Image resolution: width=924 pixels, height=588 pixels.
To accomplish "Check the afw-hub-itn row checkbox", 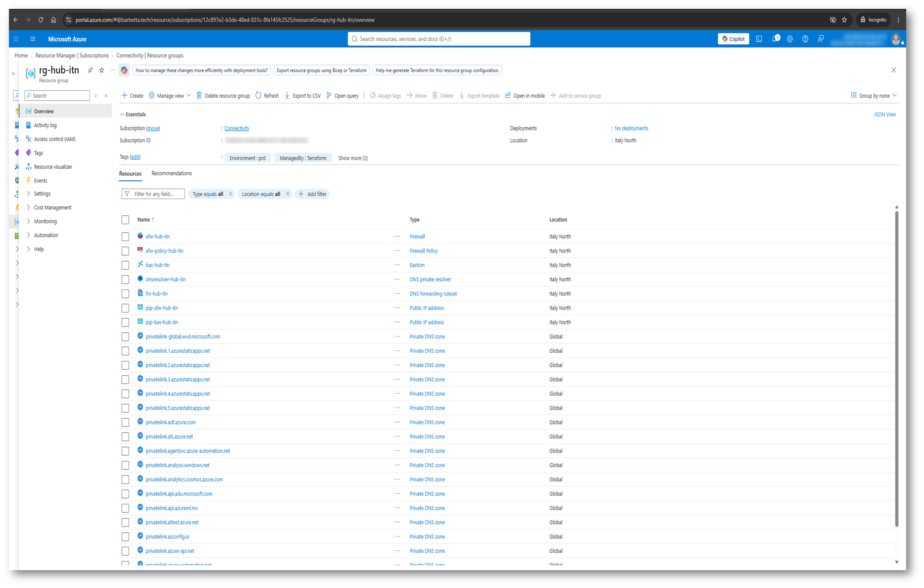I will 125,237.
